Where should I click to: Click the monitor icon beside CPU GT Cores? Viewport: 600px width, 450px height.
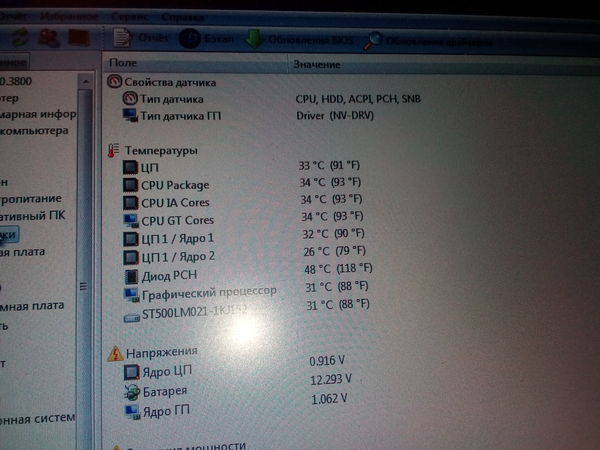coord(131,220)
